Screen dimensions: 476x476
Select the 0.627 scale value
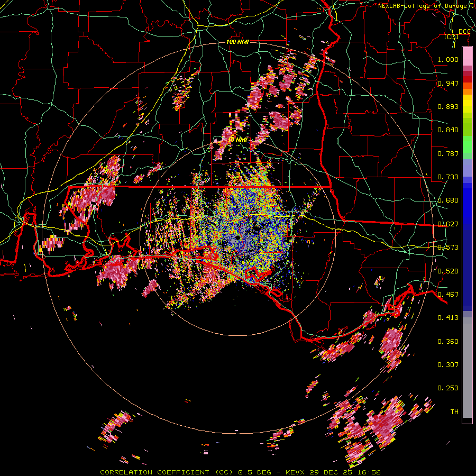[x=448, y=224]
